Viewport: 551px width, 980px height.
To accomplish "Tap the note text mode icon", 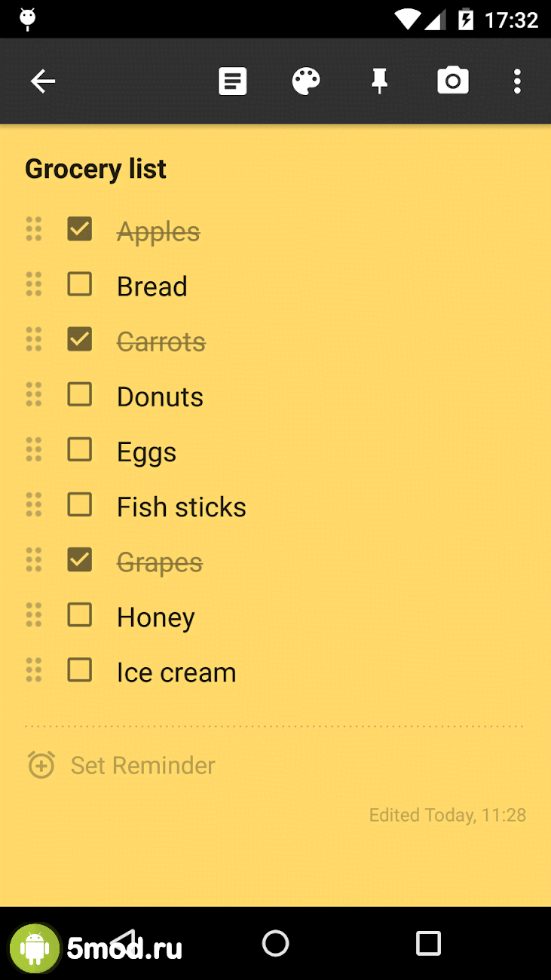I will (x=232, y=81).
